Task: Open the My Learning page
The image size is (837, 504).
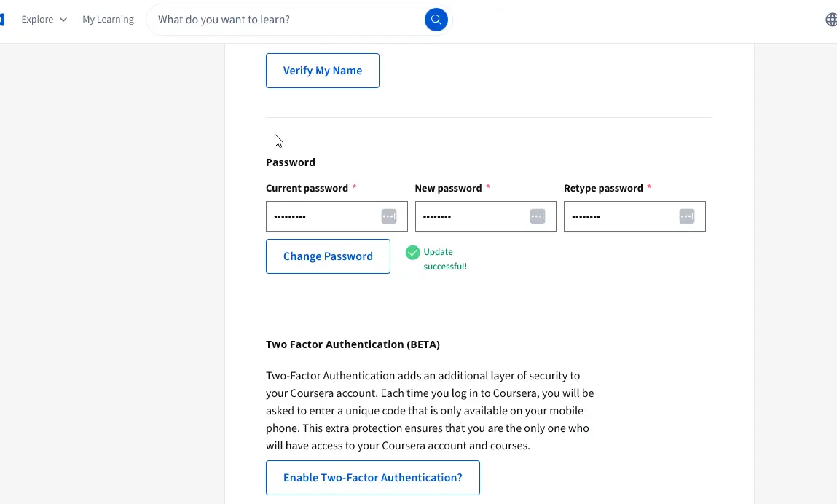Action: 108,19
